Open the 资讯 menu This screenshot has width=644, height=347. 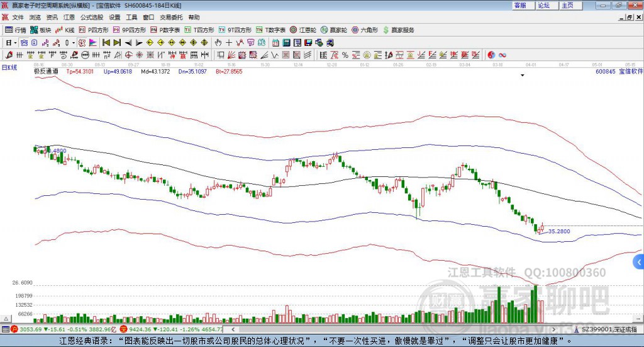pos(52,17)
